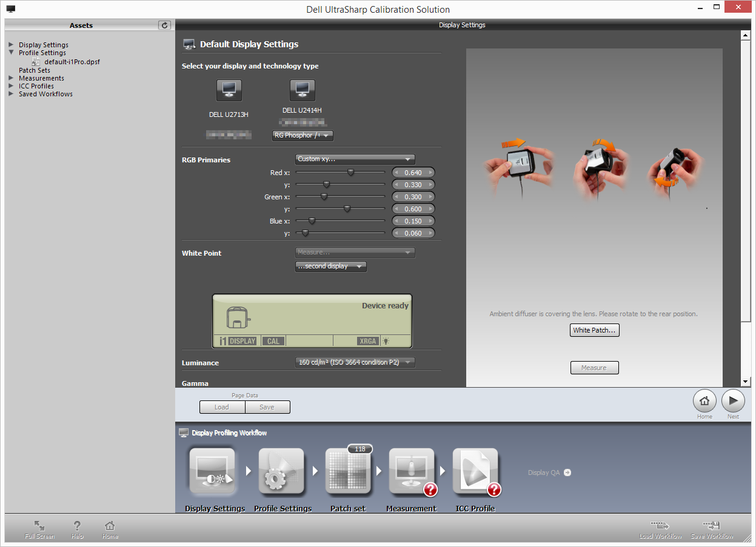Screen dimensions: 756x547
Task: Open the second display dropdown
Action: click(x=331, y=267)
